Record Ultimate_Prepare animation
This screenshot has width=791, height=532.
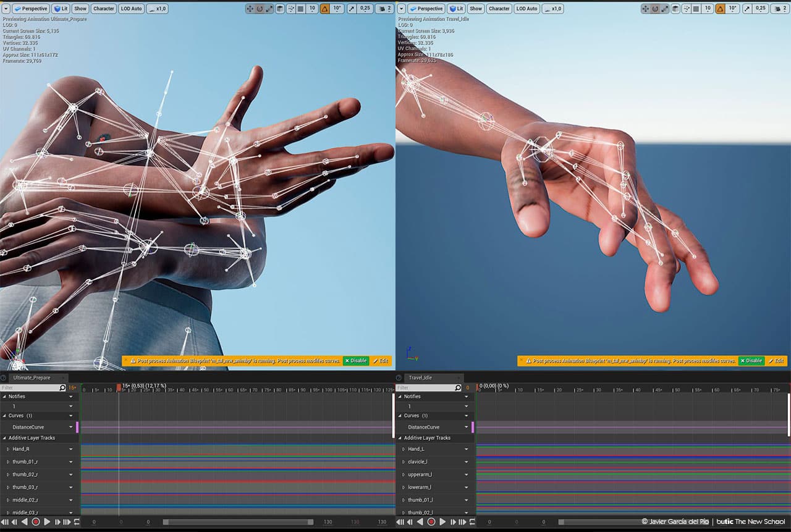coord(36,522)
